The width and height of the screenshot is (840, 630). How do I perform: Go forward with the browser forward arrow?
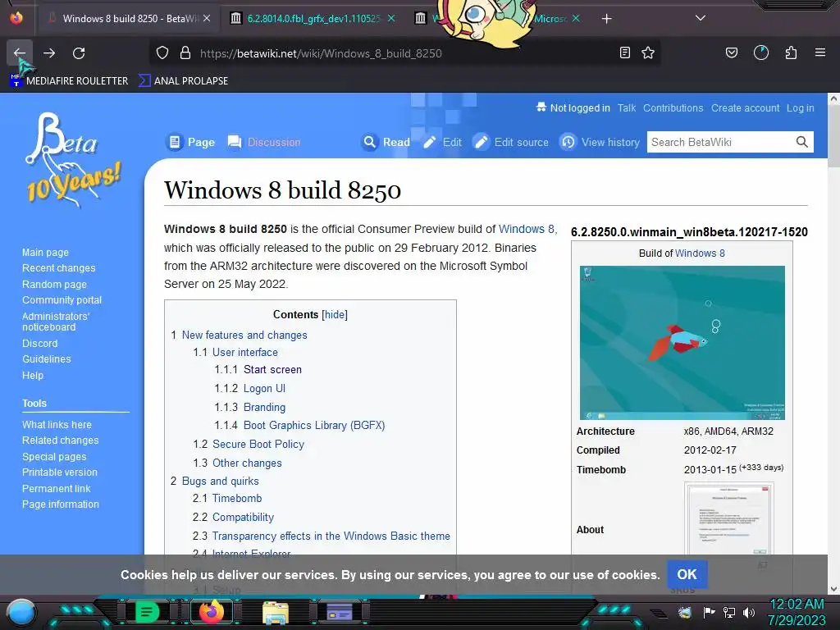coord(49,53)
